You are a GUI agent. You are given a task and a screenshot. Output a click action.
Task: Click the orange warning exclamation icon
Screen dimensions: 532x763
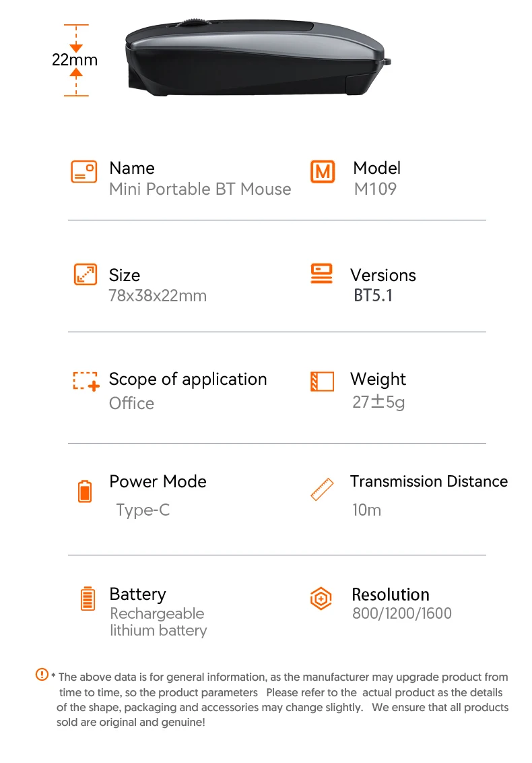point(42,675)
